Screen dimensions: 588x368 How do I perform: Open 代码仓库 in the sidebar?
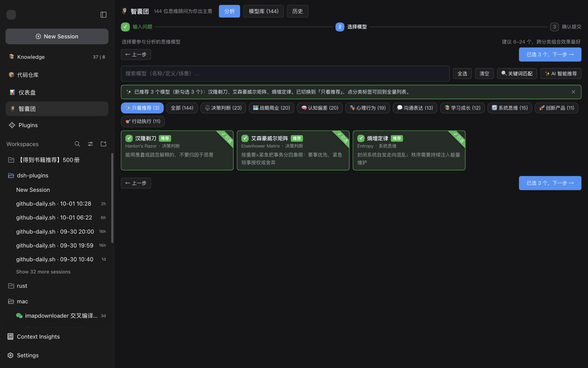click(x=57, y=75)
